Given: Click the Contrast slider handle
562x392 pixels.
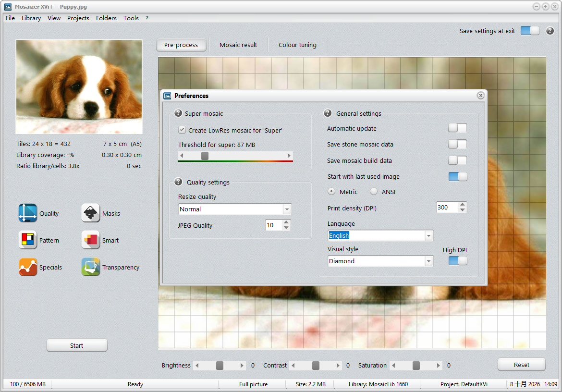Looking at the screenshot, I should pyautogui.click(x=316, y=366).
